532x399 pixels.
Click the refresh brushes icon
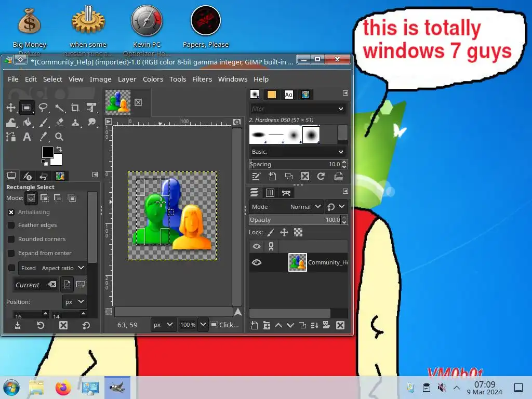coord(321,177)
